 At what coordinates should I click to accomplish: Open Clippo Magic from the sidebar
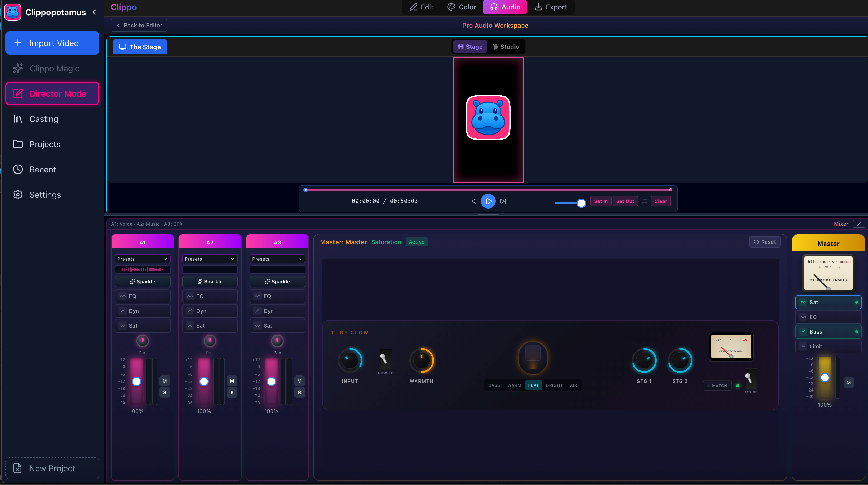click(x=52, y=68)
